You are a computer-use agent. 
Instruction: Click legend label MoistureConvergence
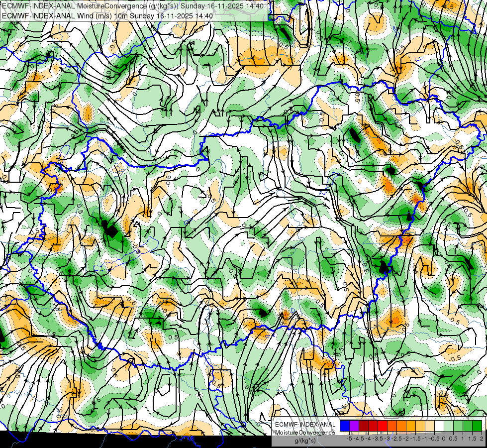coord(305,433)
